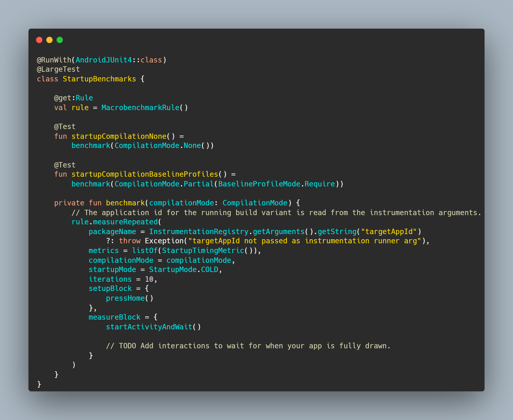Image resolution: width=513 pixels, height=420 pixels.
Task: Click the MacrobenchmarkRule constructor call
Action: coord(140,108)
